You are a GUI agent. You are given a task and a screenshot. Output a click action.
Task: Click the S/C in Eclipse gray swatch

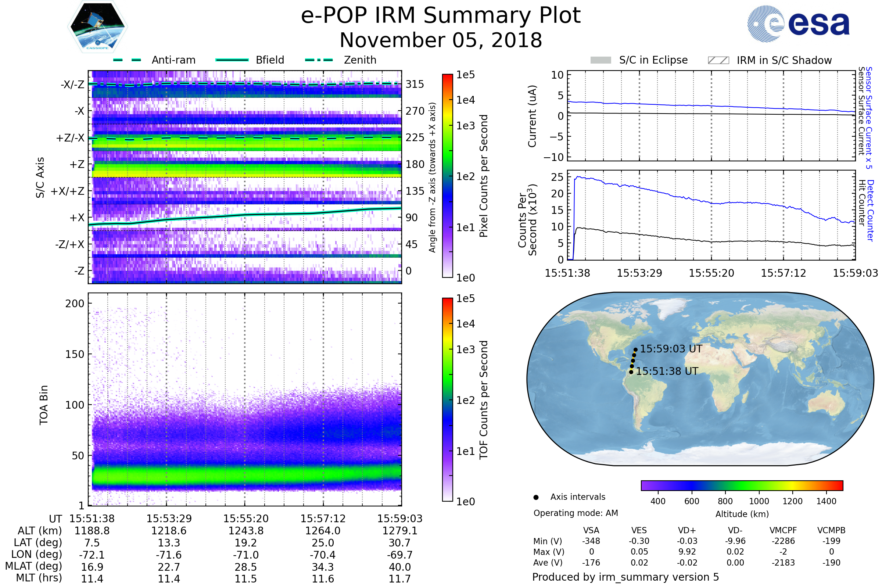[x=600, y=60]
